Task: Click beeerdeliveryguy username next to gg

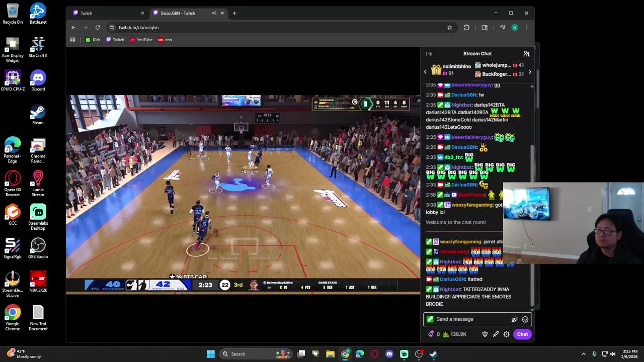Action: click(x=471, y=85)
